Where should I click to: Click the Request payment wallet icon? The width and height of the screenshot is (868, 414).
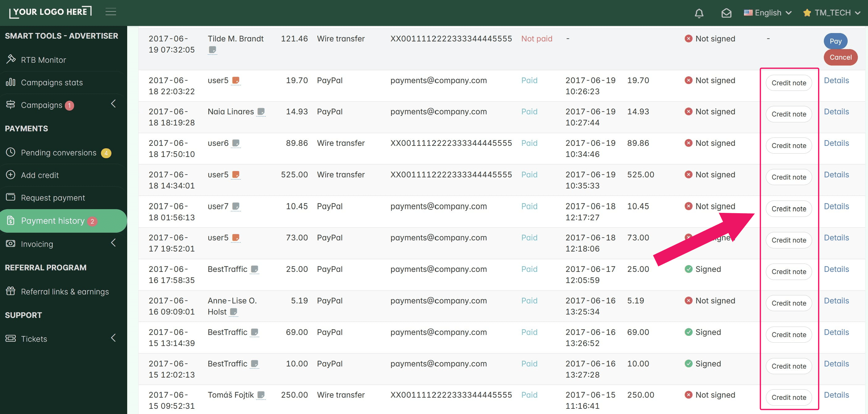(11, 197)
